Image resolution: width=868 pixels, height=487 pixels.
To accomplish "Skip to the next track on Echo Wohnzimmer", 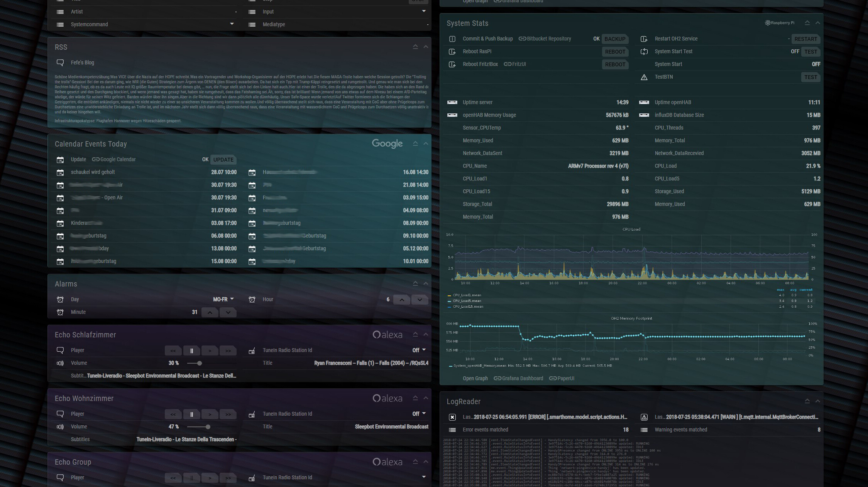I will pyautogui.click(x=228, y=414).
